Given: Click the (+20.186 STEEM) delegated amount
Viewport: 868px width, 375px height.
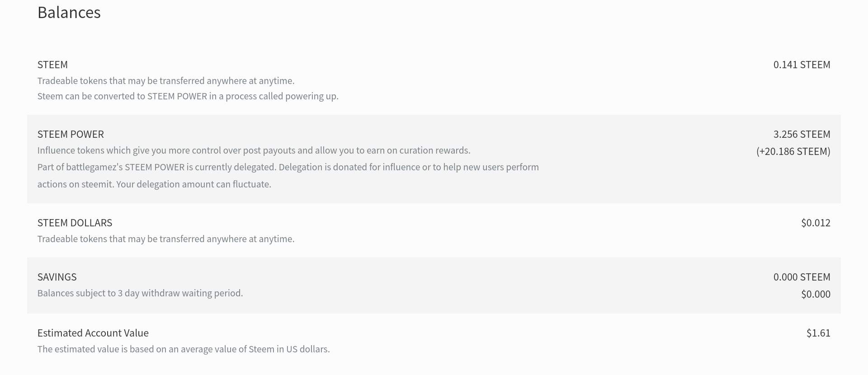Looking at the screenshot, I should [793, 151].
